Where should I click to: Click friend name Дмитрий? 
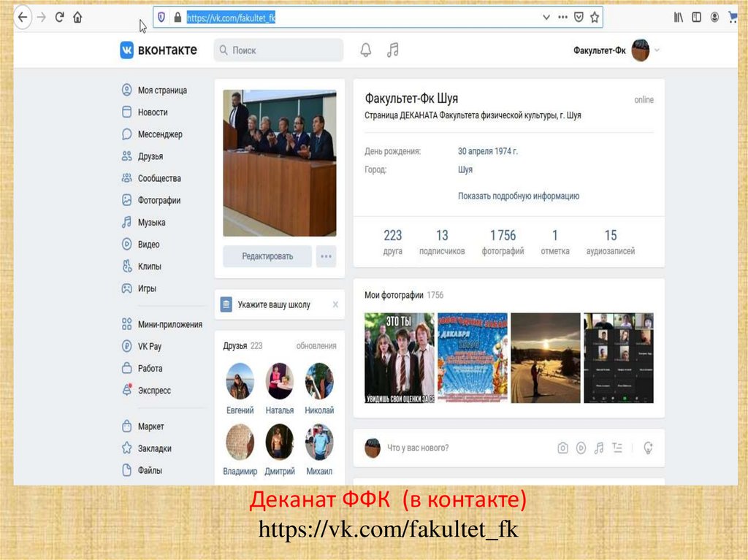click(x=280, y=471)
